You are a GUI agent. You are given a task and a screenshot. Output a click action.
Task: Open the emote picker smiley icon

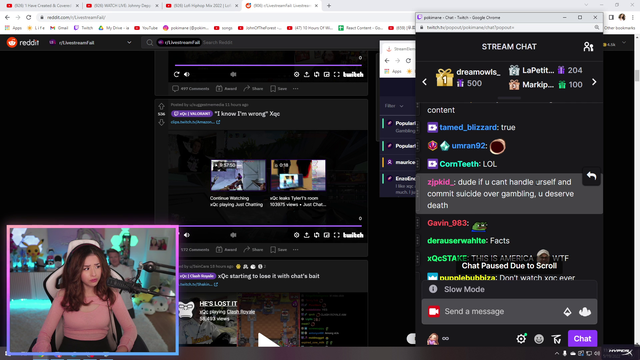coord(539,339)
